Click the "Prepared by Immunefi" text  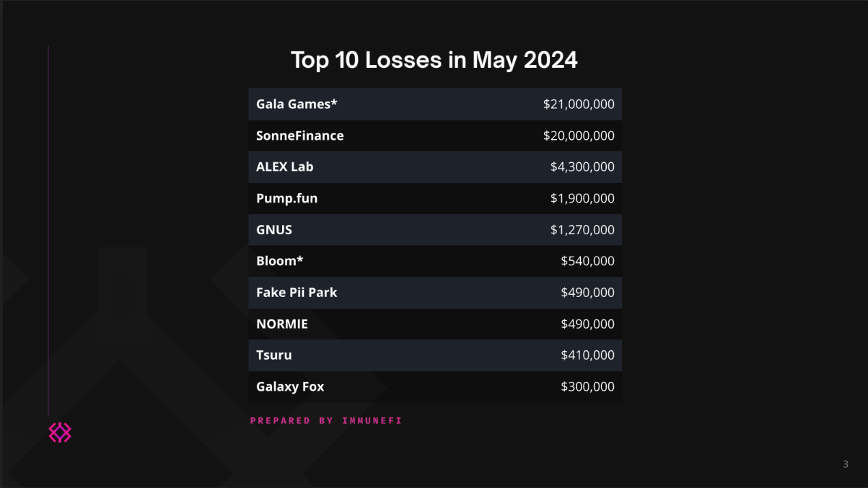point(326,420)
